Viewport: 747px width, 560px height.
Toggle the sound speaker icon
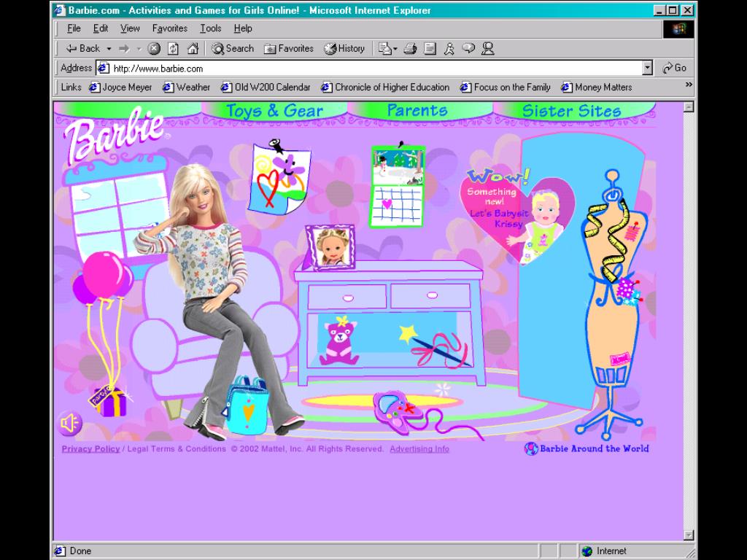click(70, 423)
